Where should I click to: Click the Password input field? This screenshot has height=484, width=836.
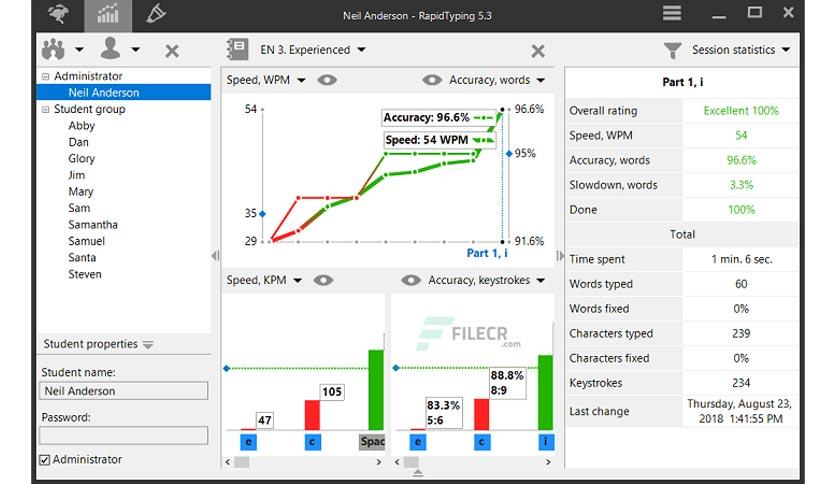(124, 435)
